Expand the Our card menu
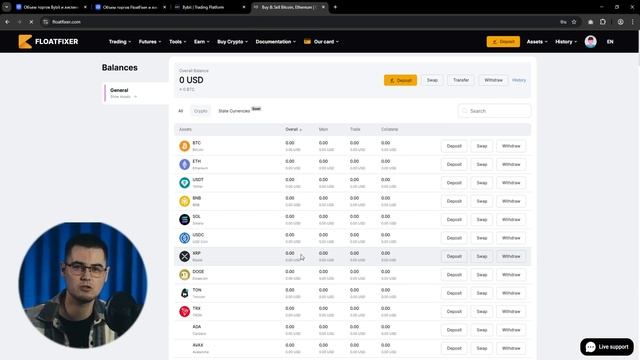 (322, 42)
